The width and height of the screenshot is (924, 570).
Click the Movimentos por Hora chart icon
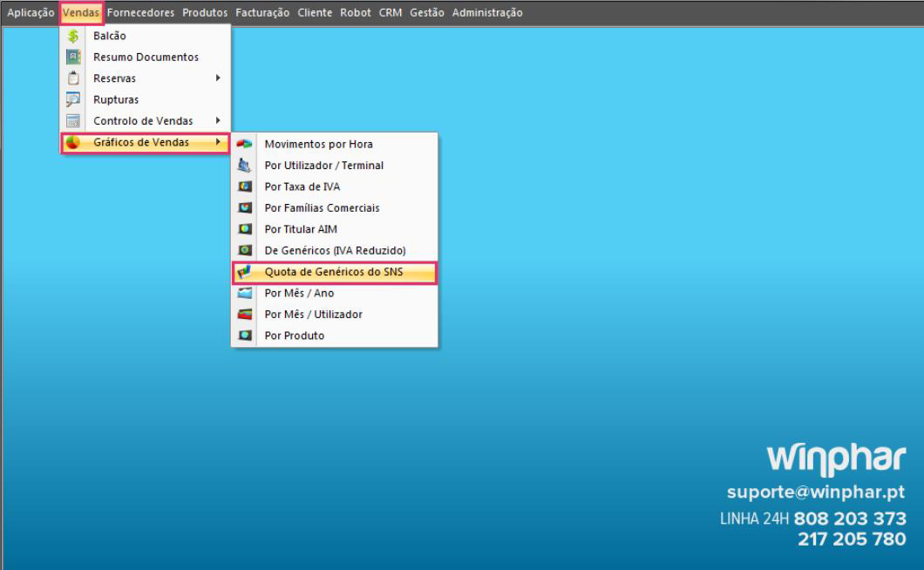click(245, 144)
